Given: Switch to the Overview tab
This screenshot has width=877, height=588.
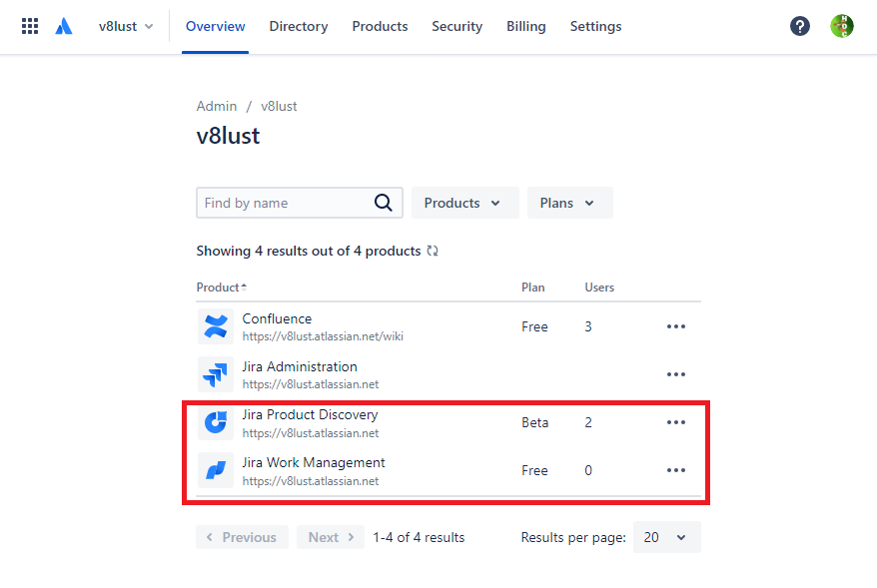Looking at the screenshot, I should pos(216,26).
